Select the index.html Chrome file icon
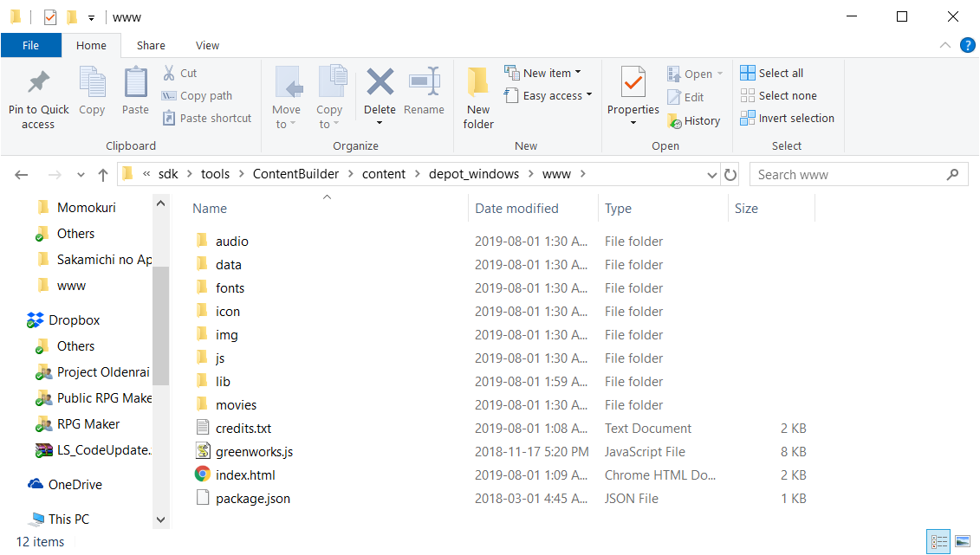The height and width of the screenshot is (555, 980). click(203, 474)
